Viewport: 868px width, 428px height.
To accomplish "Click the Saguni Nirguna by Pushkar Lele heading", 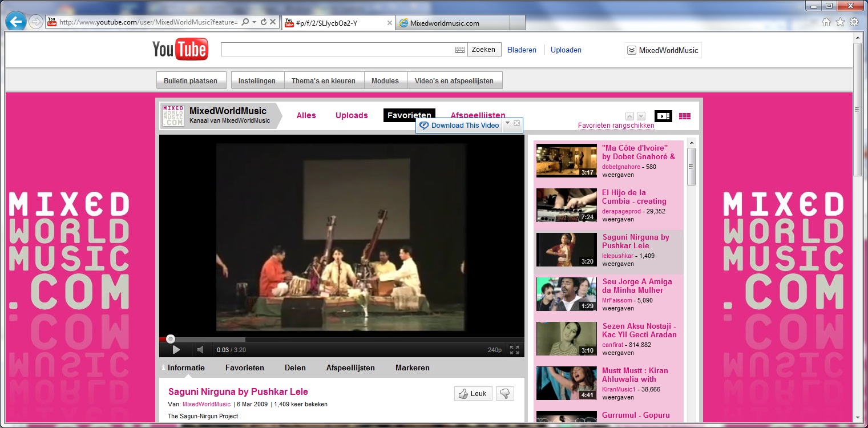I will [x=238, y=391].
